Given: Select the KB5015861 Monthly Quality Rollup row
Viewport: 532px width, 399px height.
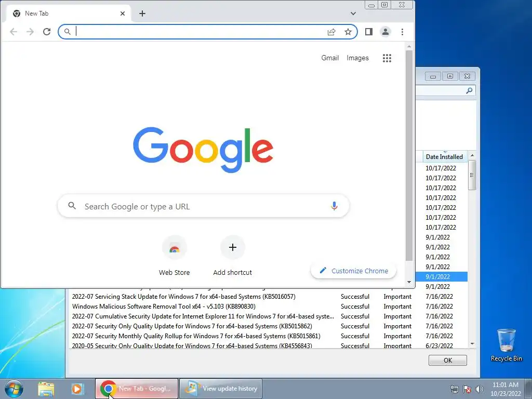Looking at the screenshot, I should pos(268,336).
